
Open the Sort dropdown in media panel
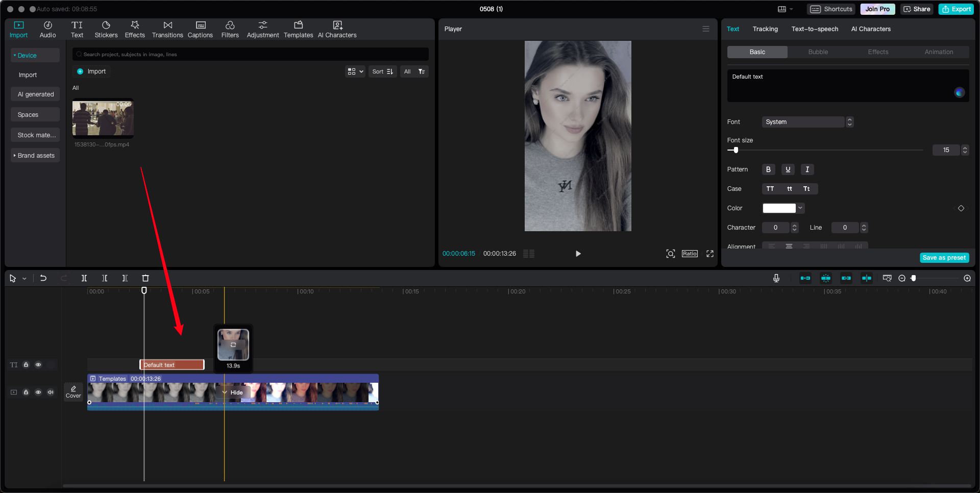[x=382, y=71]
